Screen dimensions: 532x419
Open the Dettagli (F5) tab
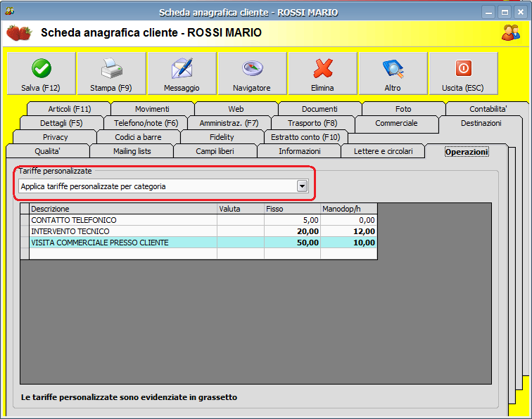pyautogui.click(x=61, y=123)
